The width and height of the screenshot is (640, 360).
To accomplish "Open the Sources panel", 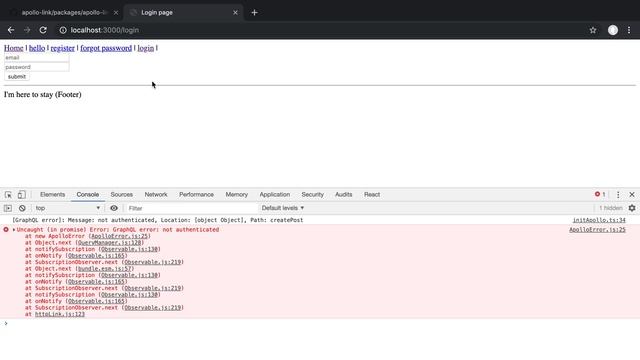I will click(x=122, y=195).
